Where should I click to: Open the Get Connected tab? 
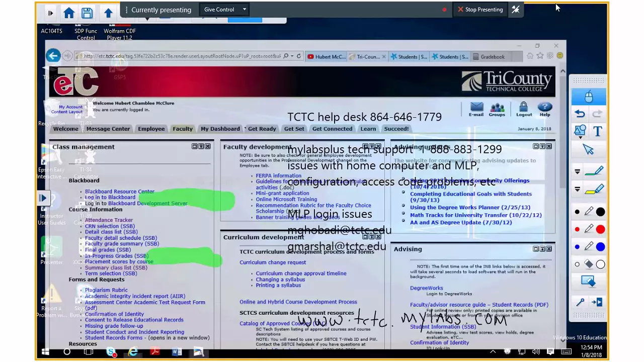click(x=332, y=129)
